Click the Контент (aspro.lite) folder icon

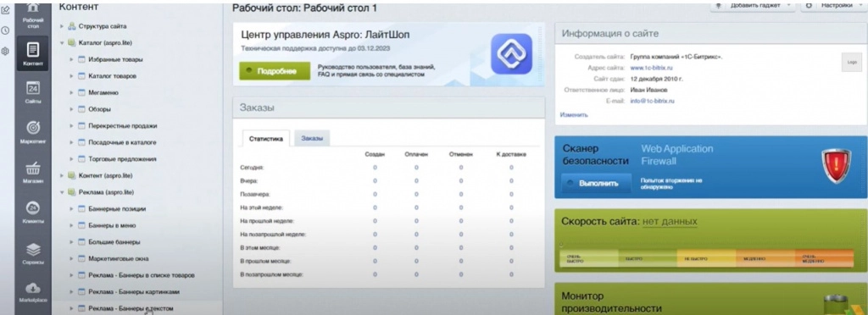pos(71,176)
